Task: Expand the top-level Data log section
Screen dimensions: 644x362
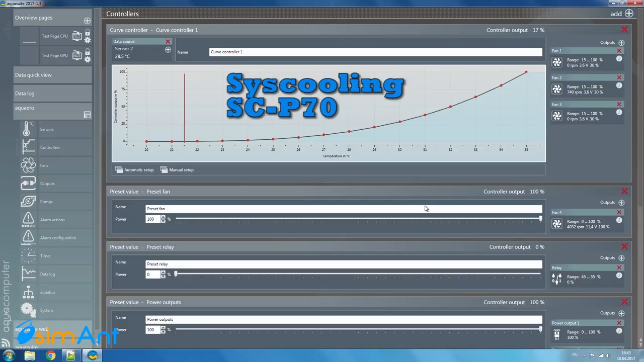Action: click(53, 93)
